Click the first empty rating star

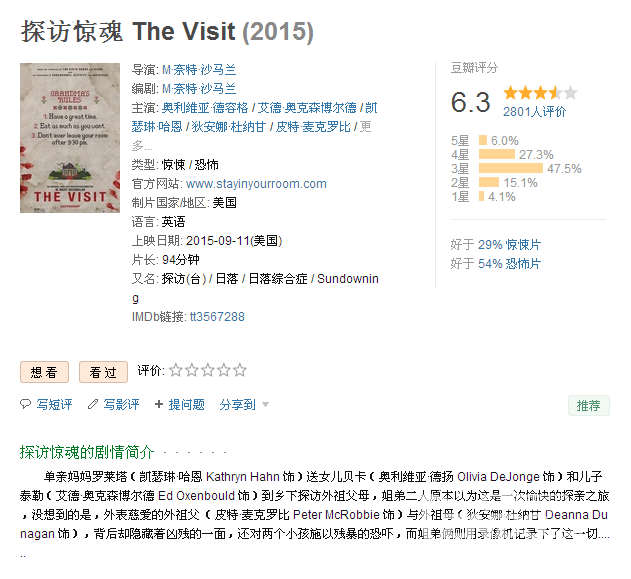tap(176, 370)
